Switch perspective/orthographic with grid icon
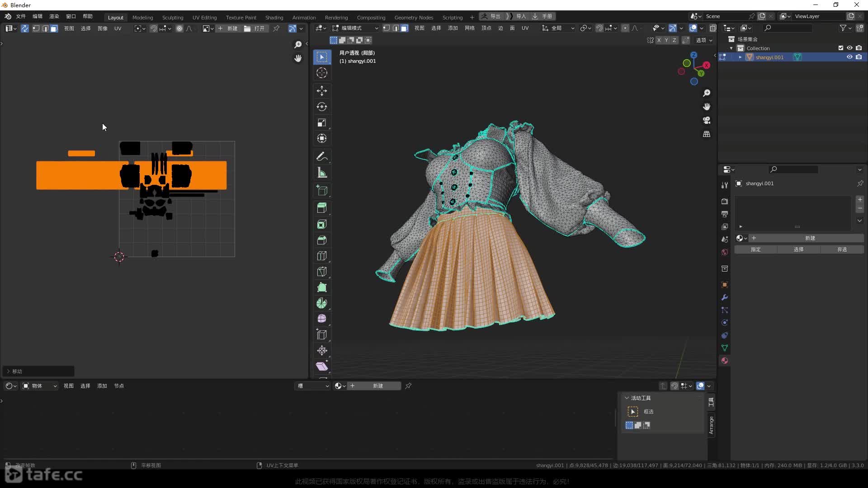 click(x=707, y=134)
